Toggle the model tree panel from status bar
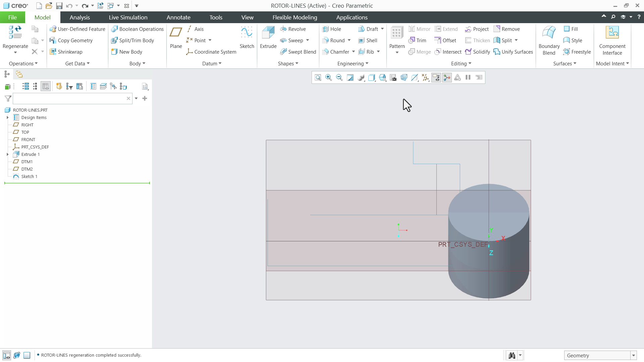Image resolution: width=644 pixels, height=362 pixels. (x=6, y=355)
